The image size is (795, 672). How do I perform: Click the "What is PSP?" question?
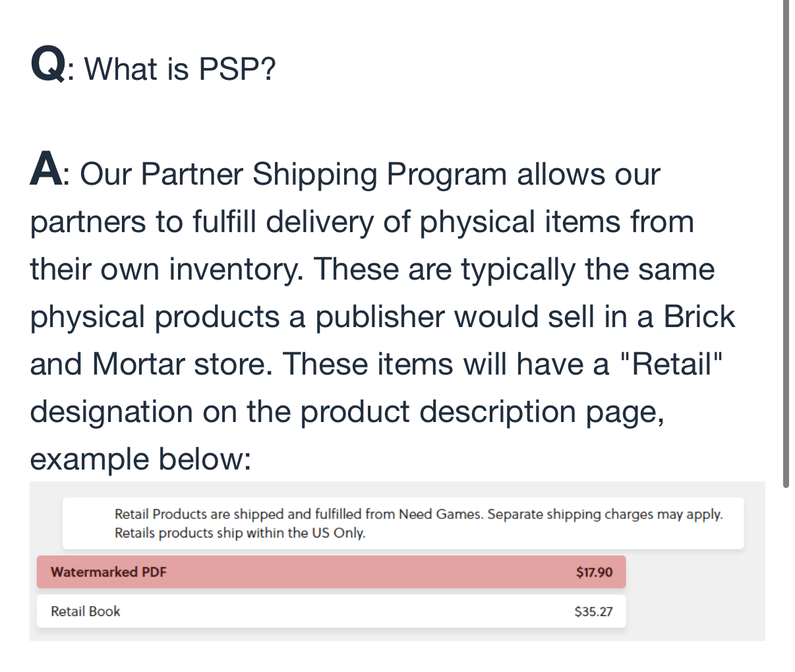click(x=180, y=69)
